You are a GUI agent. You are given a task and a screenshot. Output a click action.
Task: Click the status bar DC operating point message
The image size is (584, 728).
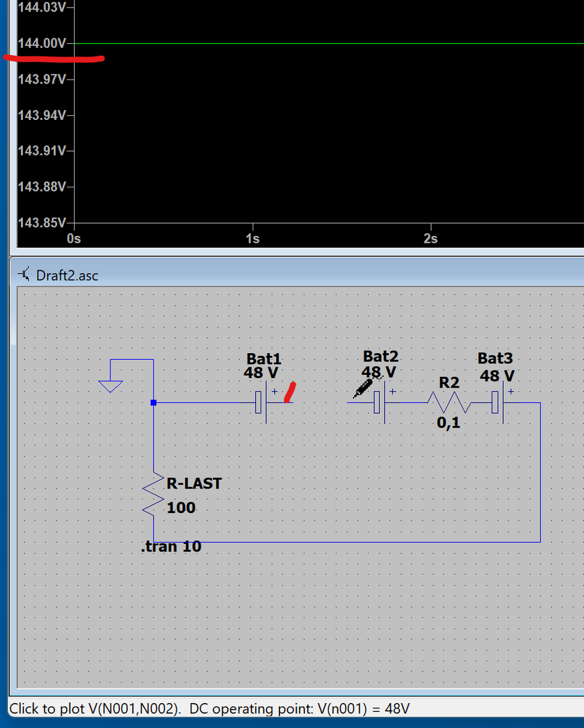[x=209, y=708]
